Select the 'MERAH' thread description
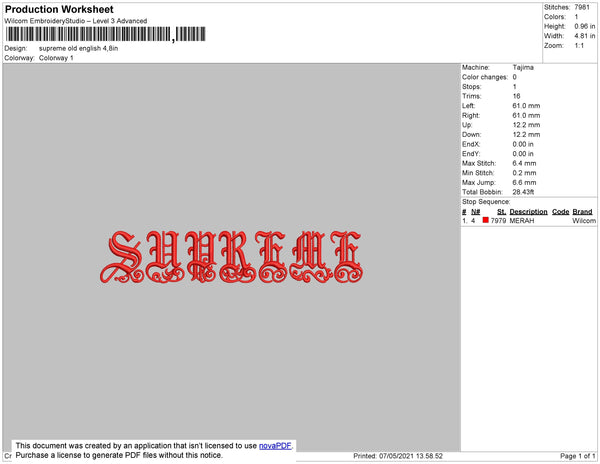600x464 pixels. (x=522, y=221)
